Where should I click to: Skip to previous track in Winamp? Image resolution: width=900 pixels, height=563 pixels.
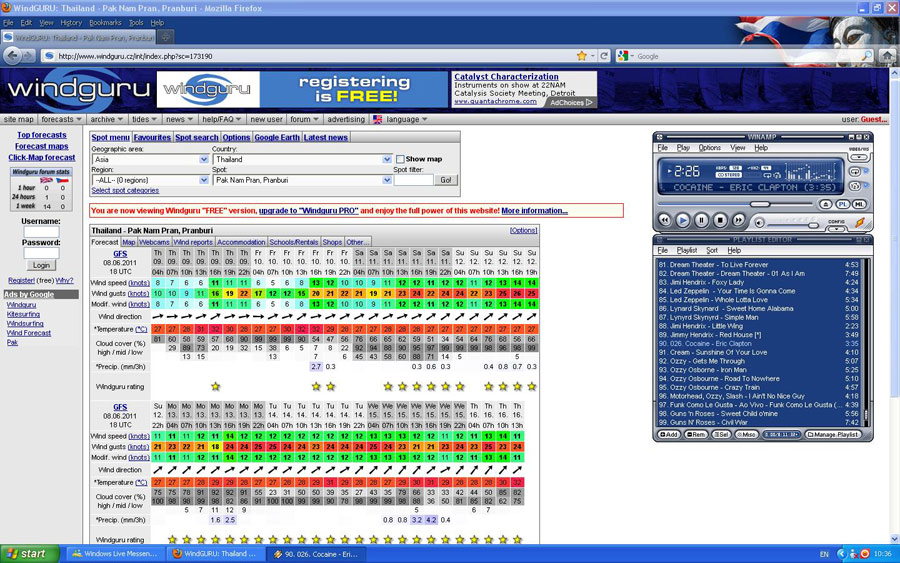(x=664, y=220)
